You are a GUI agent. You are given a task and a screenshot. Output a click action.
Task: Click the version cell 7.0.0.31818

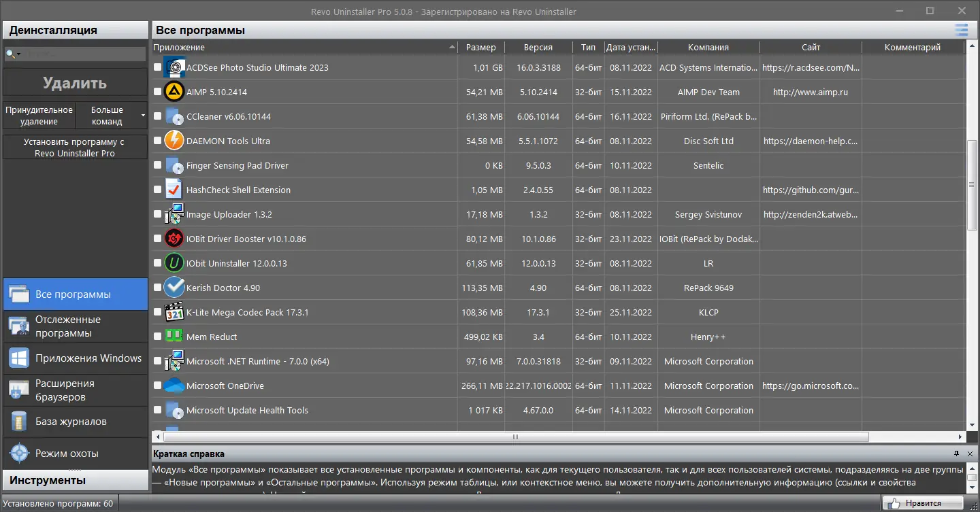point(538,361)
